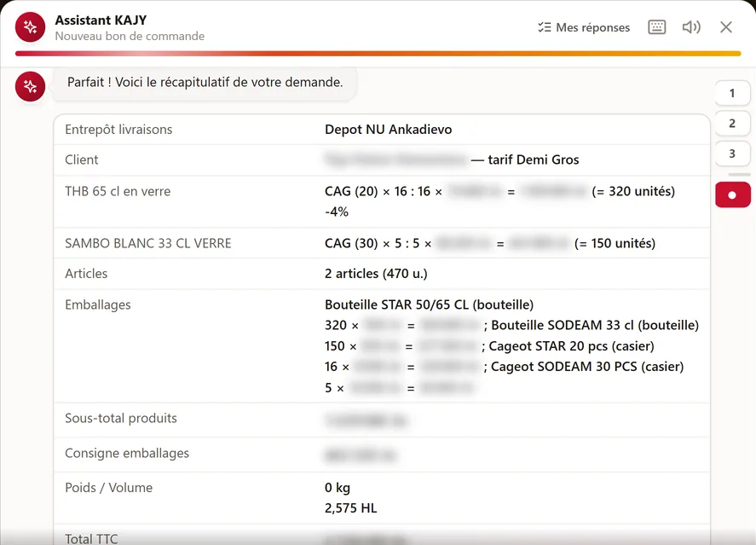
Task: Select the red current-step marker
Action: 733,194
